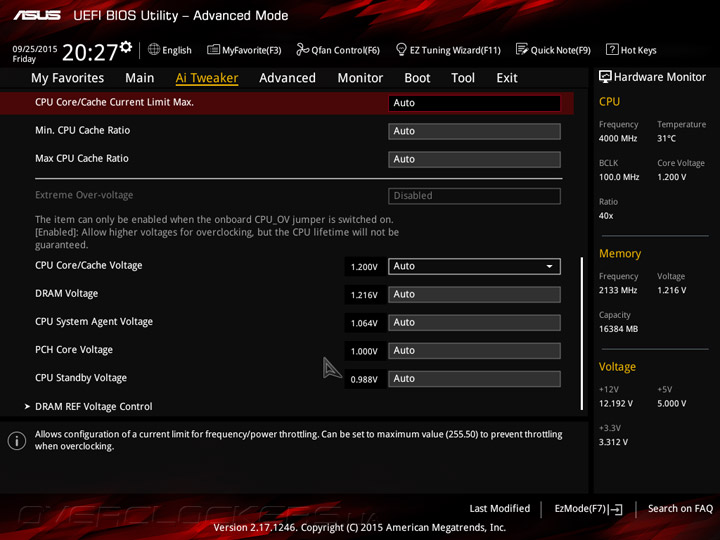Click the 2133 MHz memory frequency value

click(x=618, y=290)
